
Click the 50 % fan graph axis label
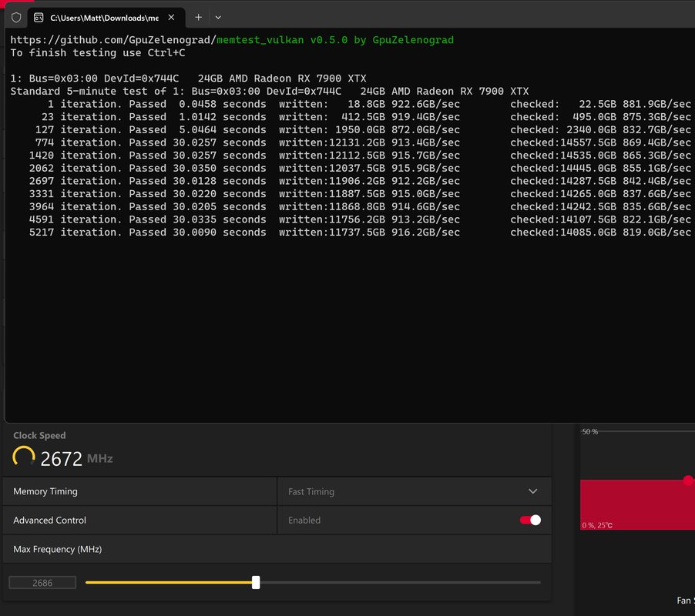click(x=590, y=432)
